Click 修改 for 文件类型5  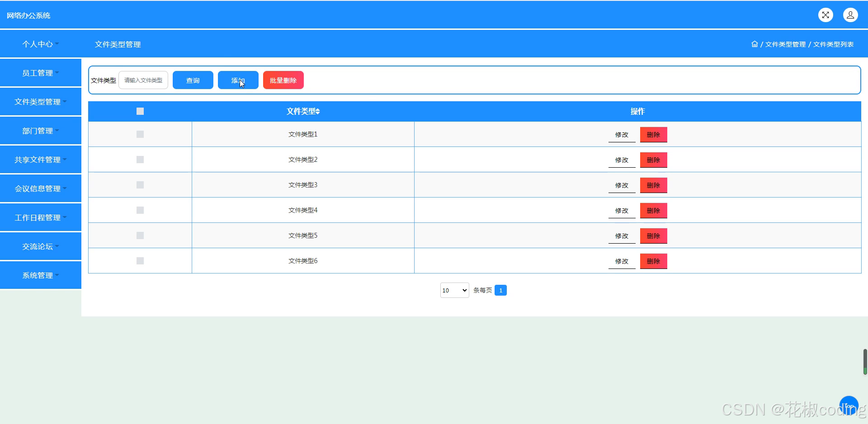click(622, 236)
